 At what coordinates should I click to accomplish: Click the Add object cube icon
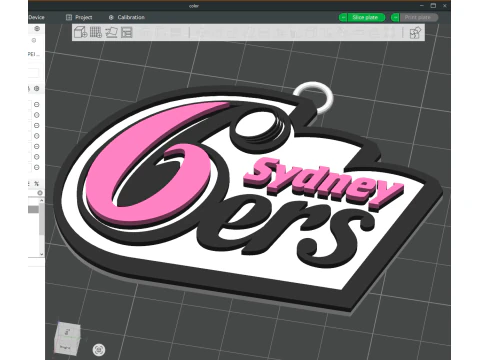point(80,32)
